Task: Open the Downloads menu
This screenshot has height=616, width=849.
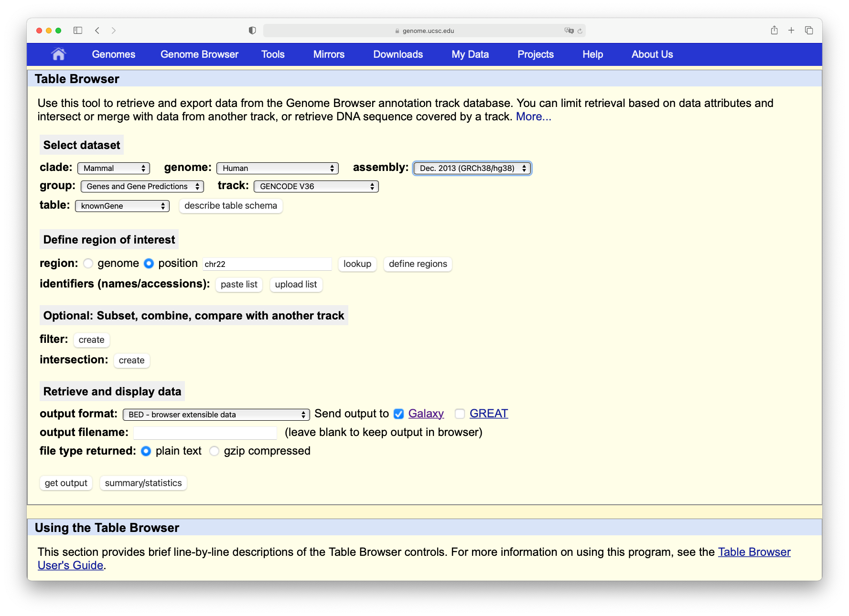Action: click(x=398, y=54)
